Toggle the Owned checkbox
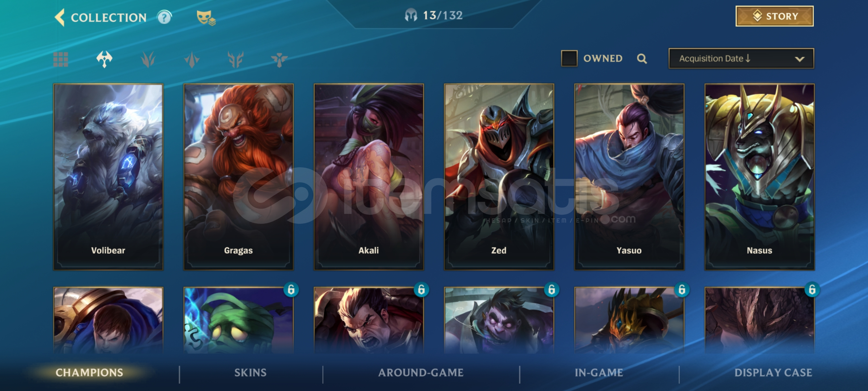Viewport: 868px width, 391px height. 569,58
